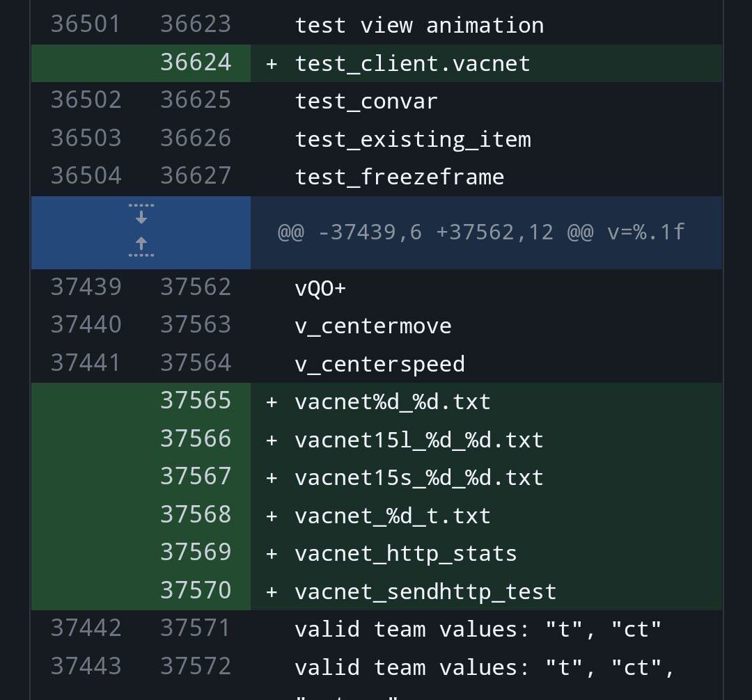This screenshot has width=752, height=700.
Task: Click new line number 36624
Action: click(x=196, y=63)
